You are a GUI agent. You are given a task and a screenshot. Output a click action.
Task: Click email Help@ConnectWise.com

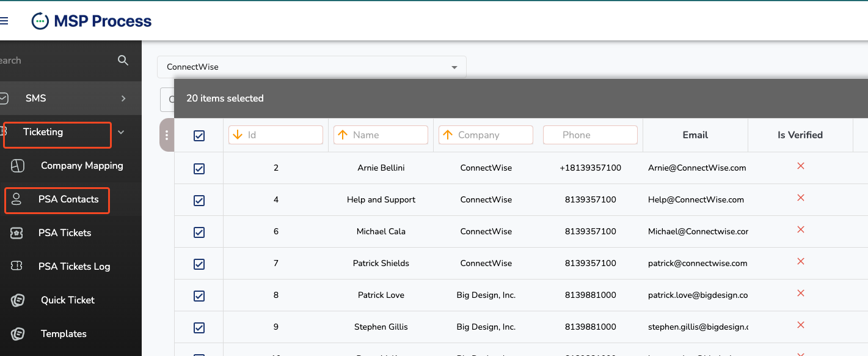696,199
